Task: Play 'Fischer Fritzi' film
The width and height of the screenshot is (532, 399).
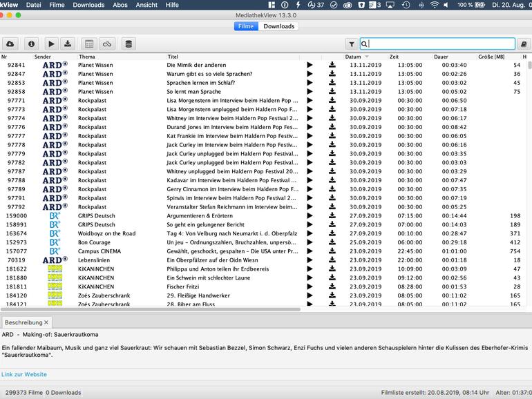Action: (310, 286)
